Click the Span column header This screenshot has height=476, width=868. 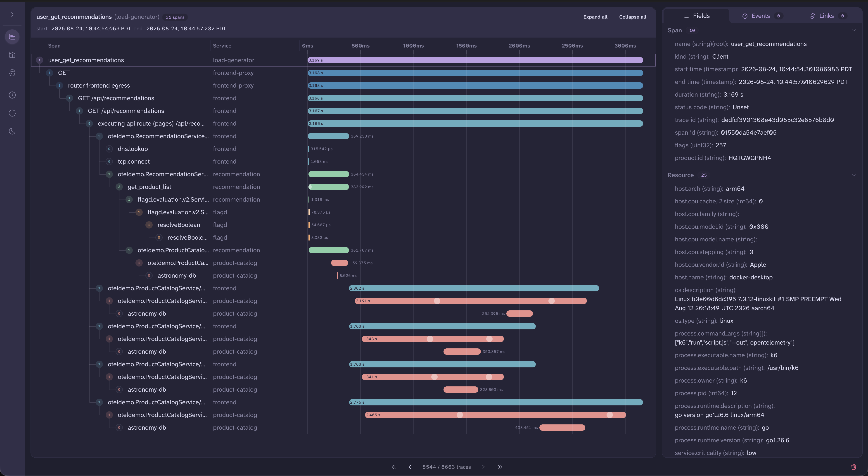pyautogui.click(x=54, y=46)
